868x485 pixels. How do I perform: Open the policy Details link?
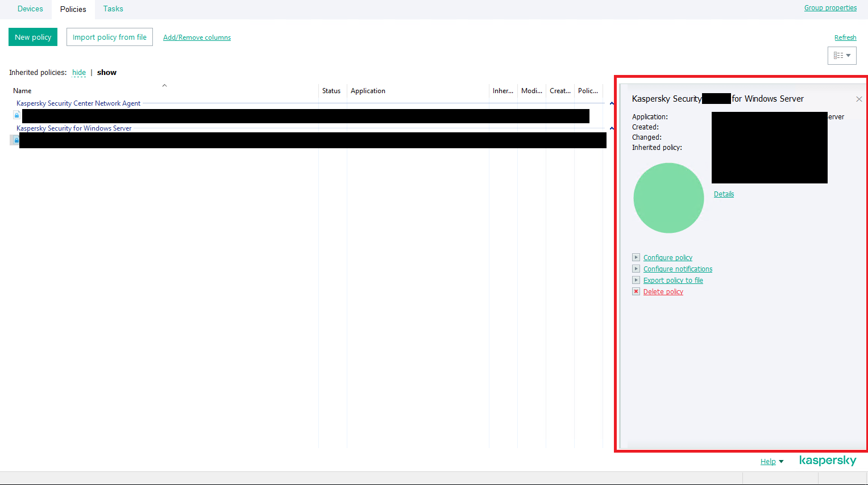(724, 194)
